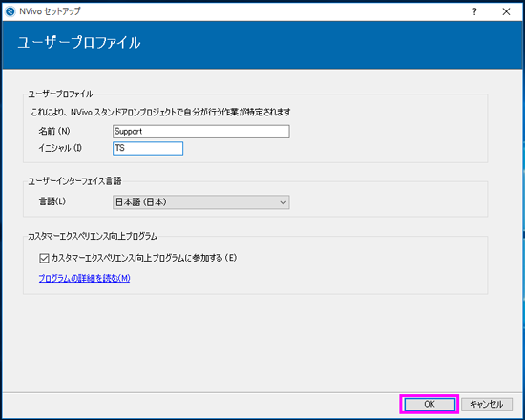
Task: Close the NVivo setup dialog
Action: tap(506, 11)
